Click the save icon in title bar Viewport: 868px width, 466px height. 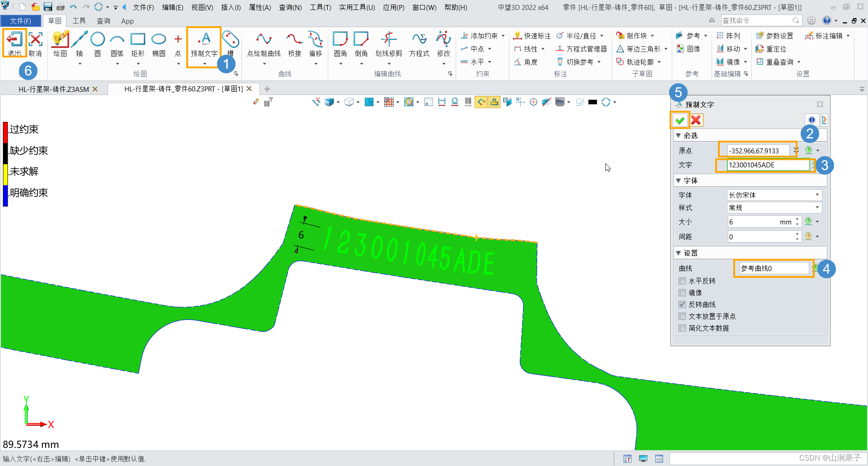(x=47, y=7)
